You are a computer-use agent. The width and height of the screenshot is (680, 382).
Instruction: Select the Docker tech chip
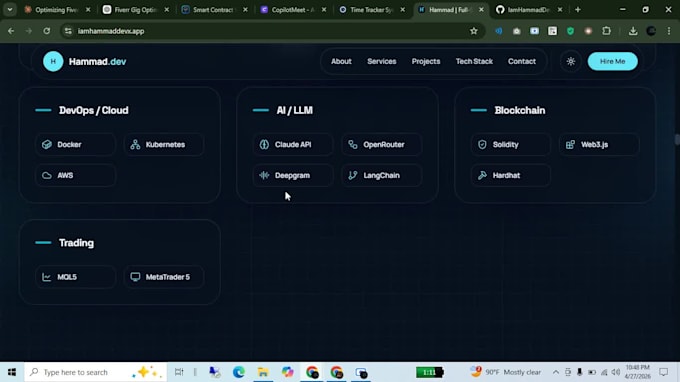pyautogui.click(x=75, y=144)
